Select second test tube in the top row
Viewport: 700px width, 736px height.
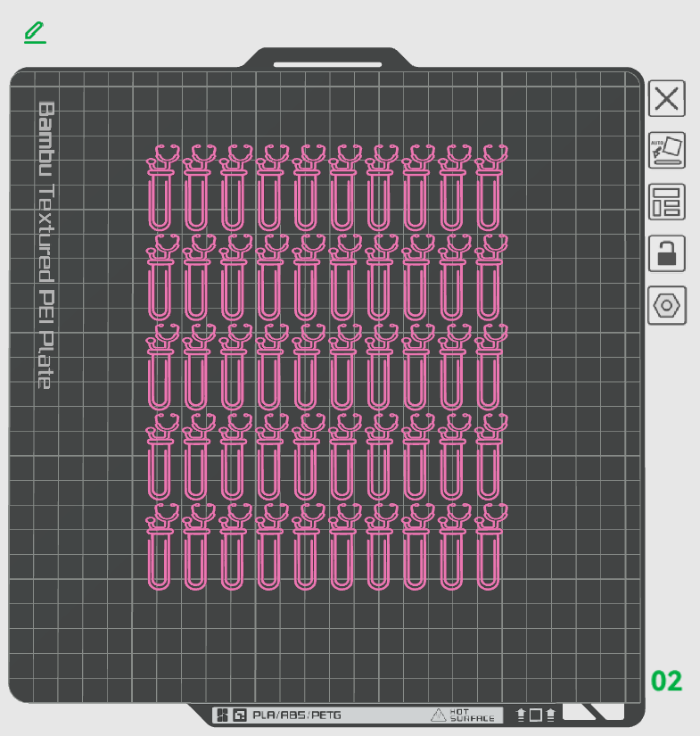[199, 186]
